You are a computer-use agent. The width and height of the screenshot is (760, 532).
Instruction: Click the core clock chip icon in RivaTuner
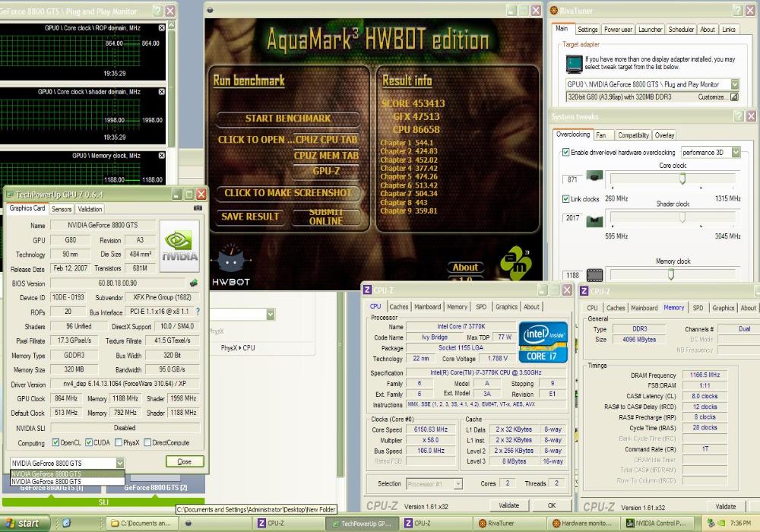pyautogui.click(x=595, y=176)
